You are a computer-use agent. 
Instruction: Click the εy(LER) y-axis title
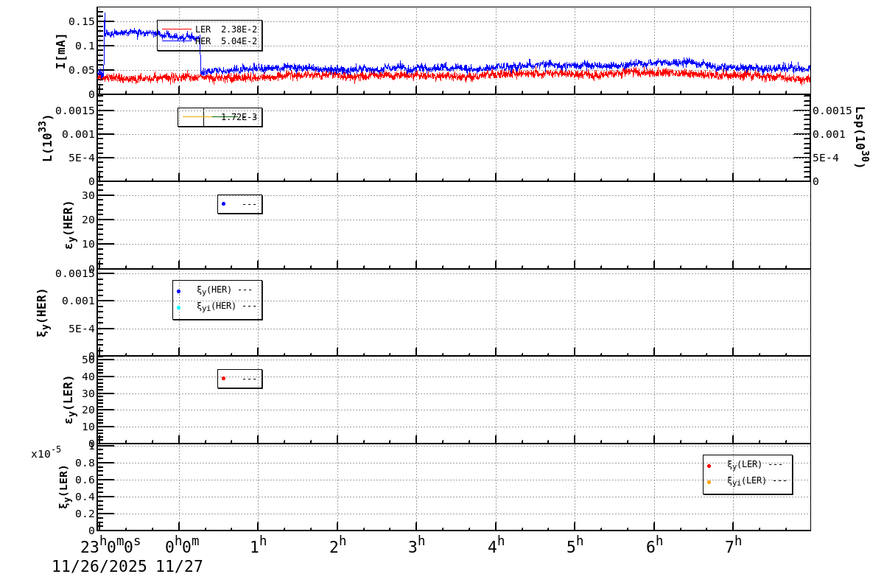tap(69, 399)
